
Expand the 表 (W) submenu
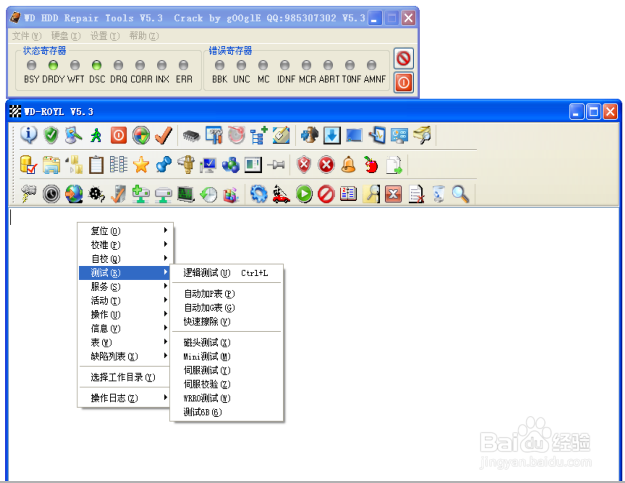click(x=124, y=342)
